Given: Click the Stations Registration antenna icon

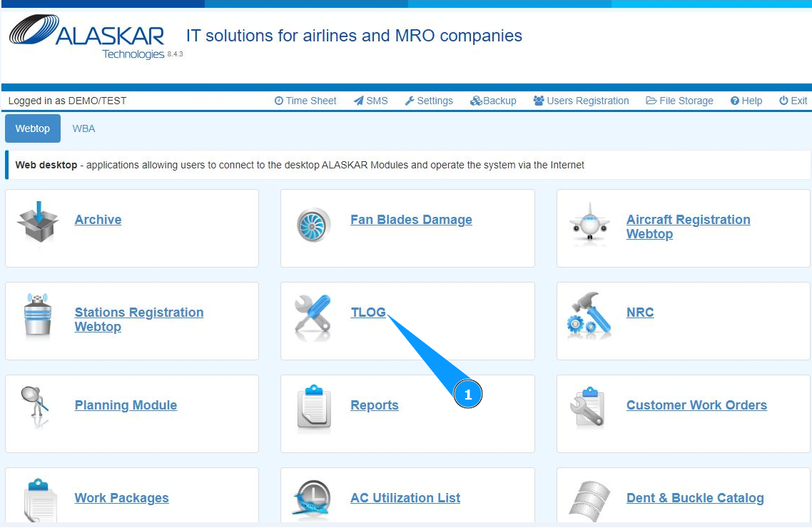Looking at the screenshot, I should click(38, 315).
